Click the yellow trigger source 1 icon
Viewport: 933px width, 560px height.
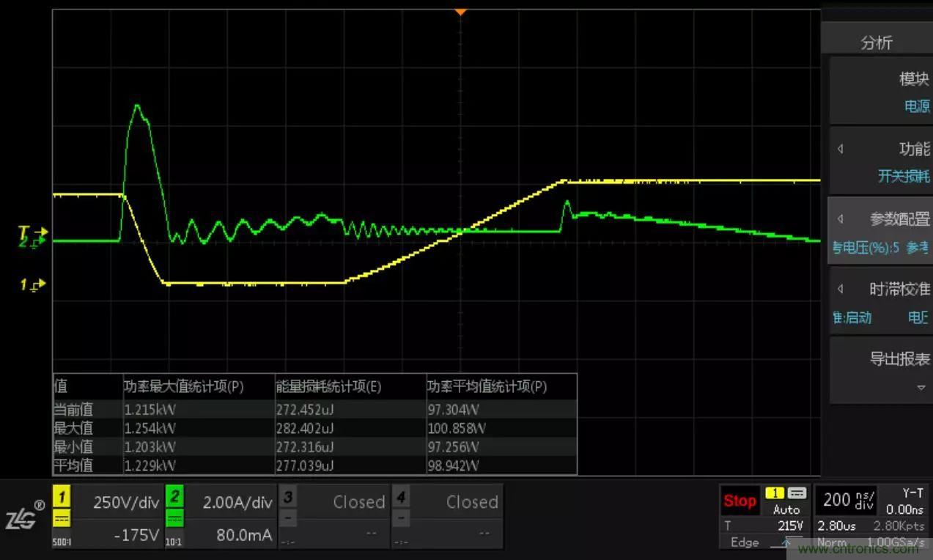click(x=773, y=494)
